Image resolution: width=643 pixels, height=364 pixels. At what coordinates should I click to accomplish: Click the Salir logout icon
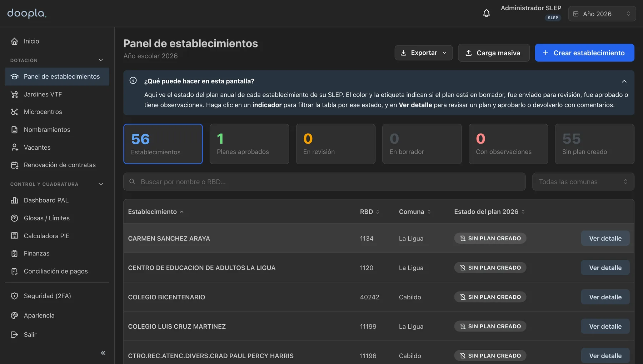[14, 335]
